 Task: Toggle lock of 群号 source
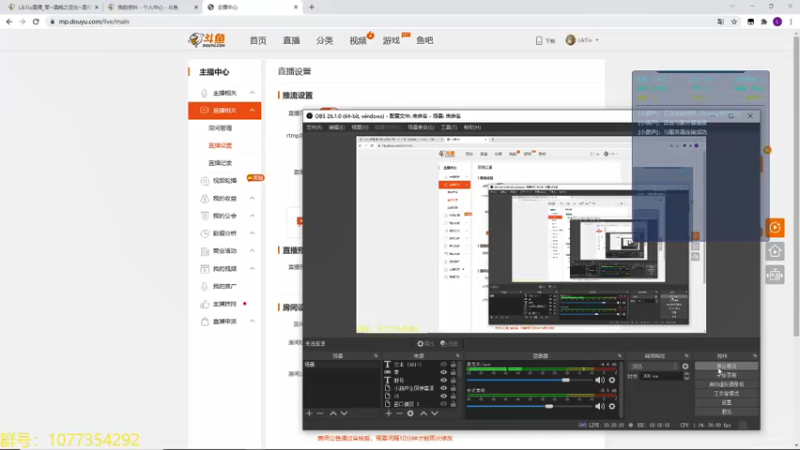pos(453,380)
